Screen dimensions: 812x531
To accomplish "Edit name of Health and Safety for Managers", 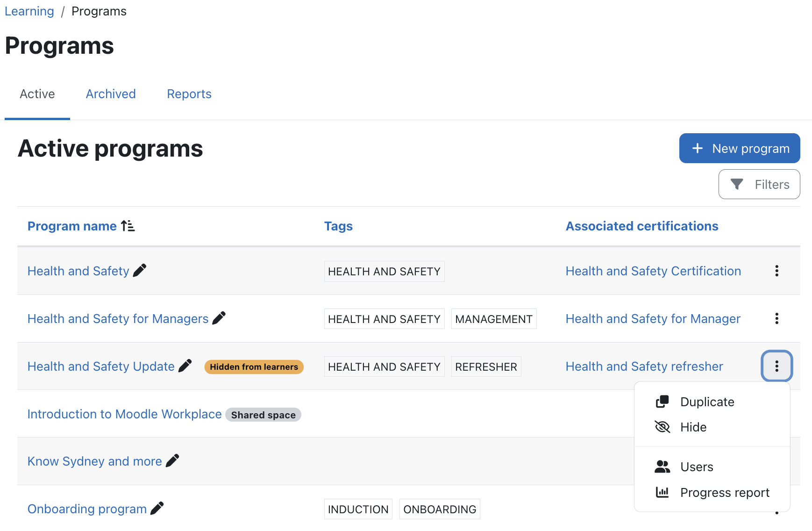I will coord(219,318).
